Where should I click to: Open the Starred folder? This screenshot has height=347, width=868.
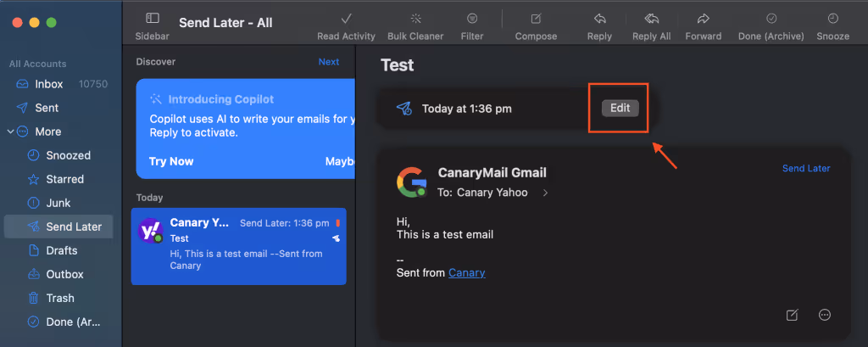(x=58, y=180)
